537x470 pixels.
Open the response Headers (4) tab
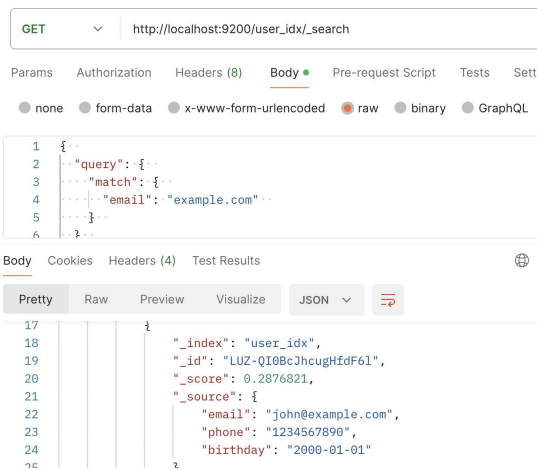click(x=142, y=261)
